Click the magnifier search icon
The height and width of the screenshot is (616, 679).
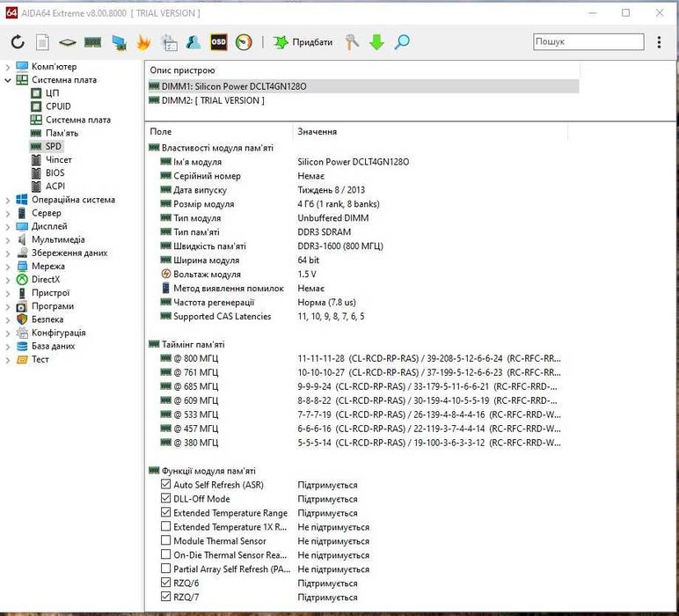pos(402,42)
